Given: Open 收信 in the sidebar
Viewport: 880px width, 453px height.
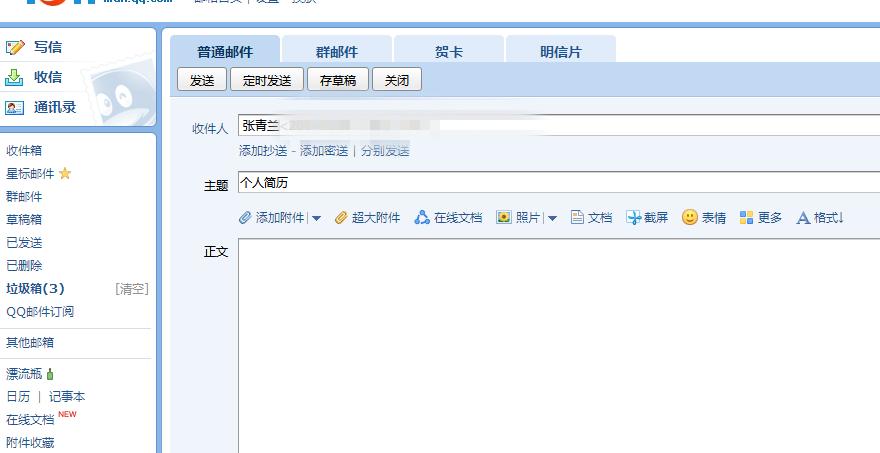Looking at the screenshot, I should pos(48,77).
